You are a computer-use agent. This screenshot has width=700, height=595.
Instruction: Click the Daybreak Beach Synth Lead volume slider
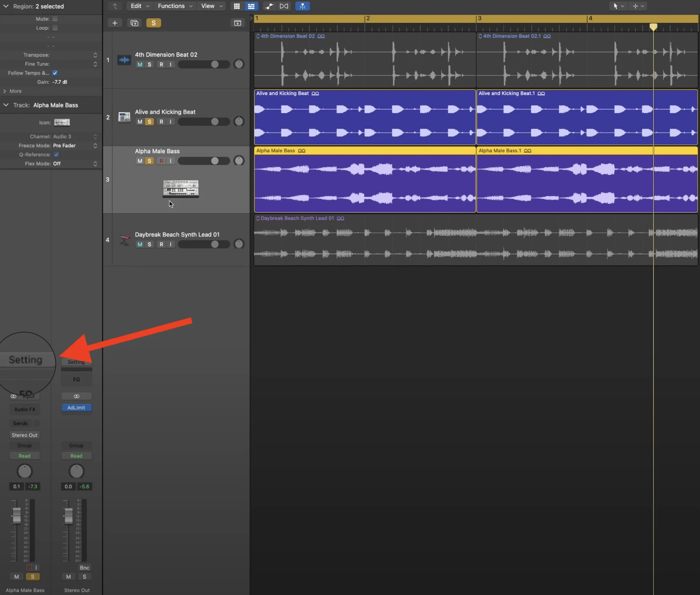pos(204,244)
